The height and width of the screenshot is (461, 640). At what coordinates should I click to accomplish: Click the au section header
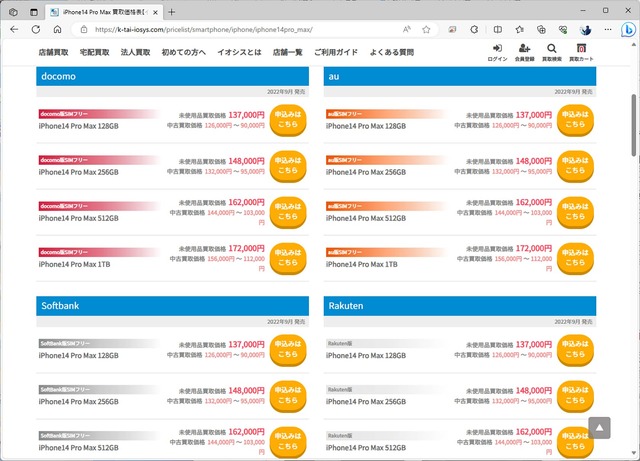pos(460,76)
